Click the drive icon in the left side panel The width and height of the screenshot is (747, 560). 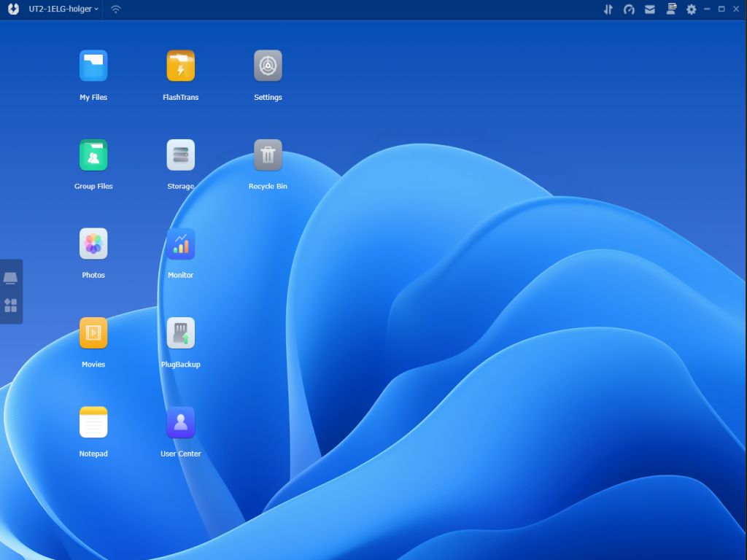[x=10, y=278]
